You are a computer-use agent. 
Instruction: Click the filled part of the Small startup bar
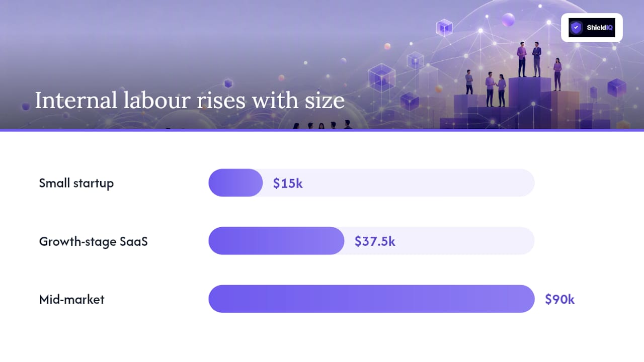point(235,183)
